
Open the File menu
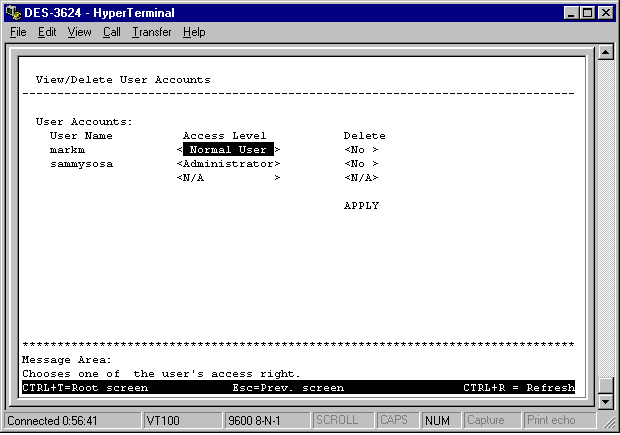click(18, 32)
